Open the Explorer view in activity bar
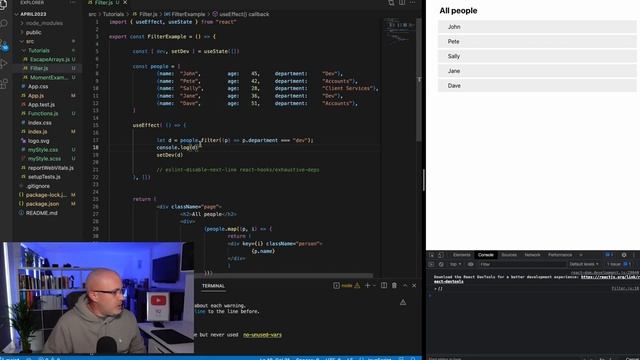Image resolution: width=640 pixels, height=360 pixels. click(x=4, y=4)
